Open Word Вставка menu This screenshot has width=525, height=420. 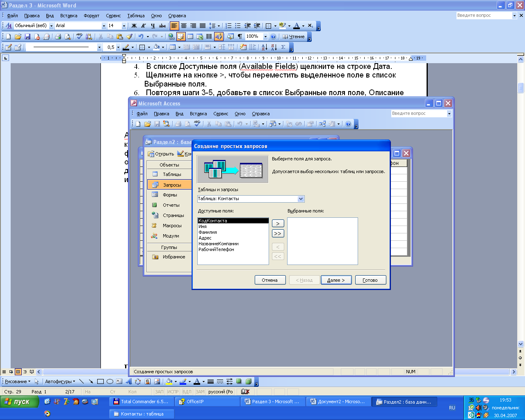[x=68, y=16]
